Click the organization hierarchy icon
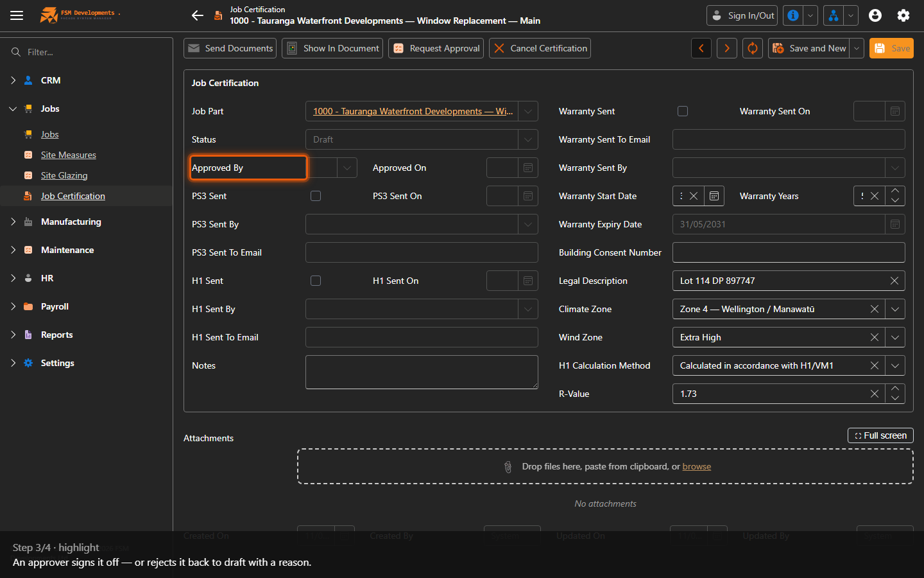Screen dimensions: 924x578 [833, 15]
